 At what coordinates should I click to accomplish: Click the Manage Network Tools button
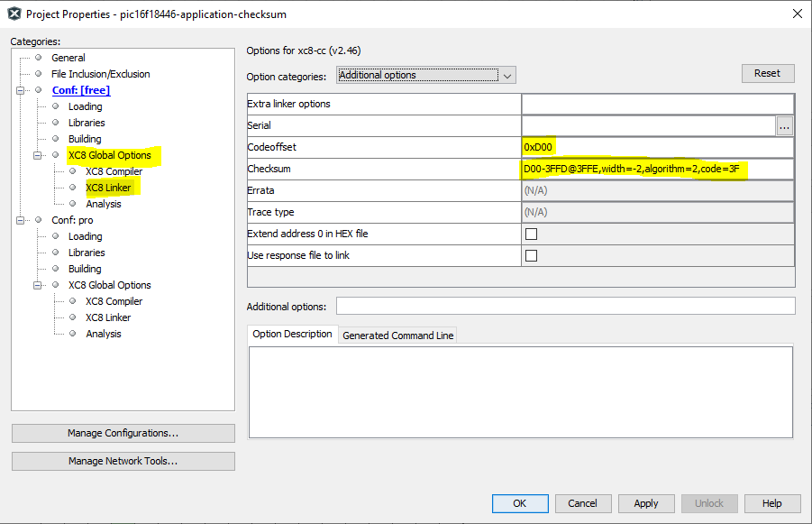point(123,461)
